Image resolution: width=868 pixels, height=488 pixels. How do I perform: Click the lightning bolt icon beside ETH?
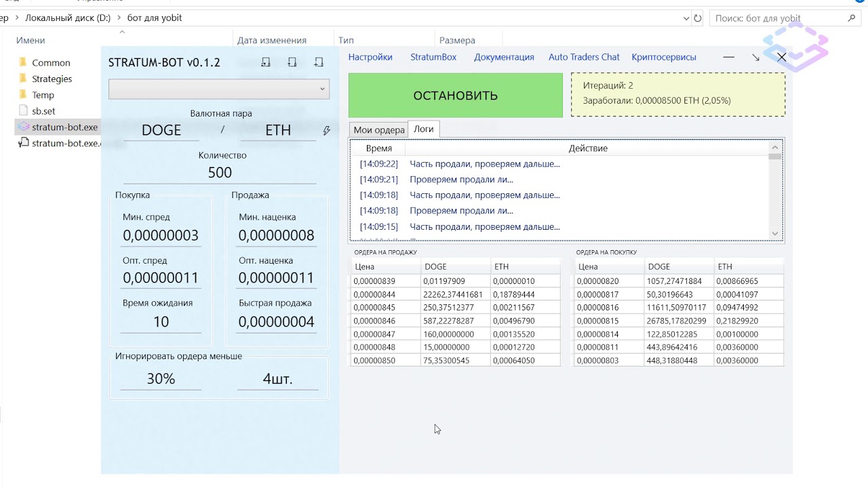click(327, 131)
